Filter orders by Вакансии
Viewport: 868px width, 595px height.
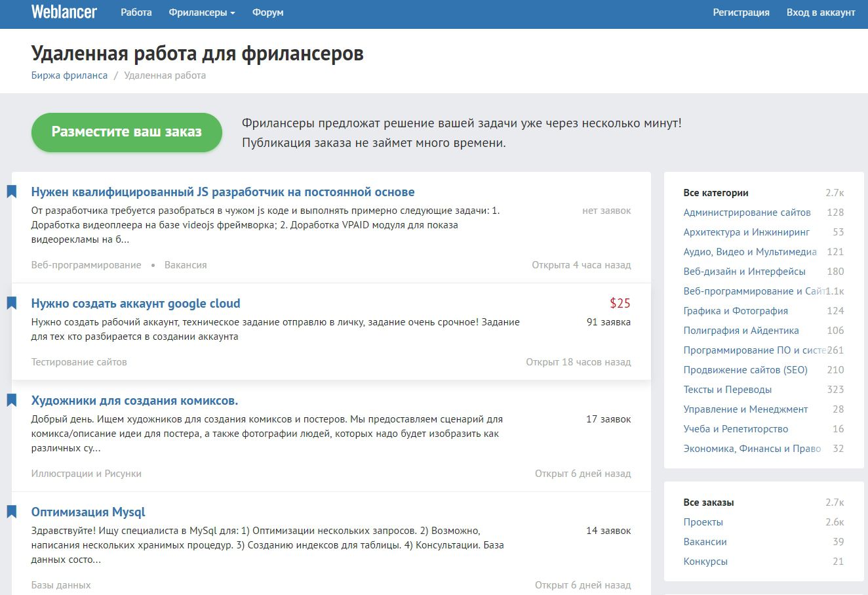coord(705,542)
